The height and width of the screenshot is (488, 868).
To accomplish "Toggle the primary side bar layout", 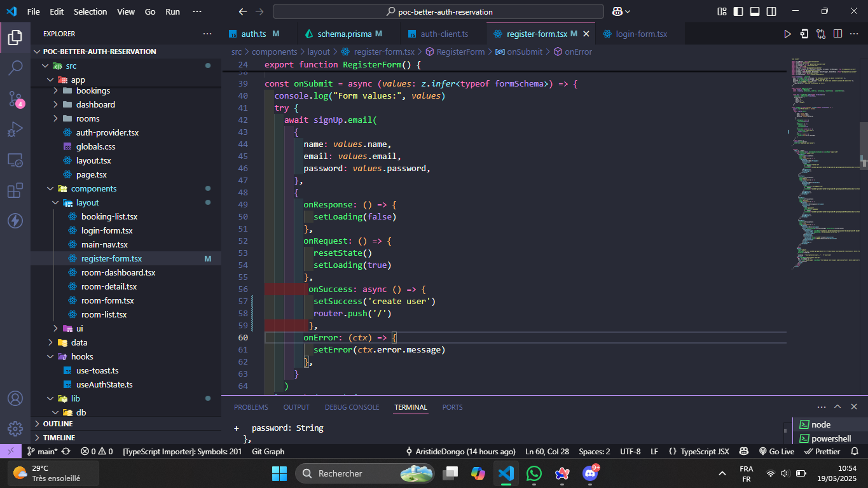I will [738, 11].
